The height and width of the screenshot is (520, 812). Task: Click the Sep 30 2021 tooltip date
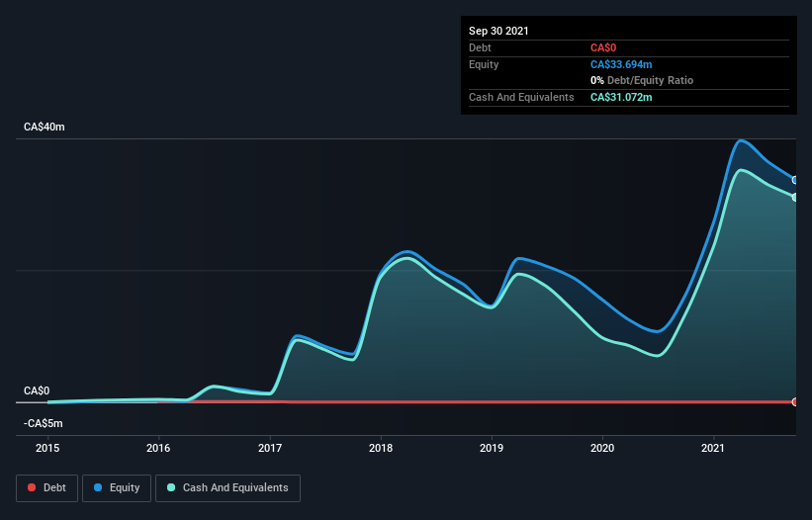click(x=499, y=31)
